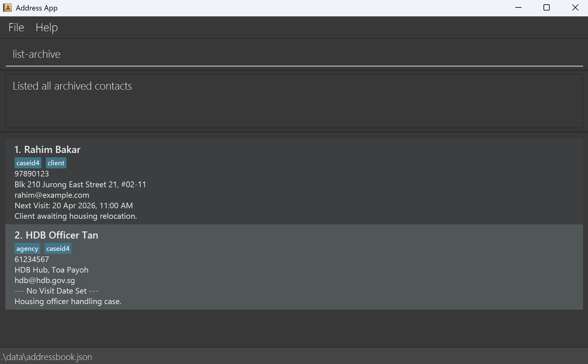Maximize the Address App window
The height and width of the screenshot is (364, 588).
tap(547, 8)
